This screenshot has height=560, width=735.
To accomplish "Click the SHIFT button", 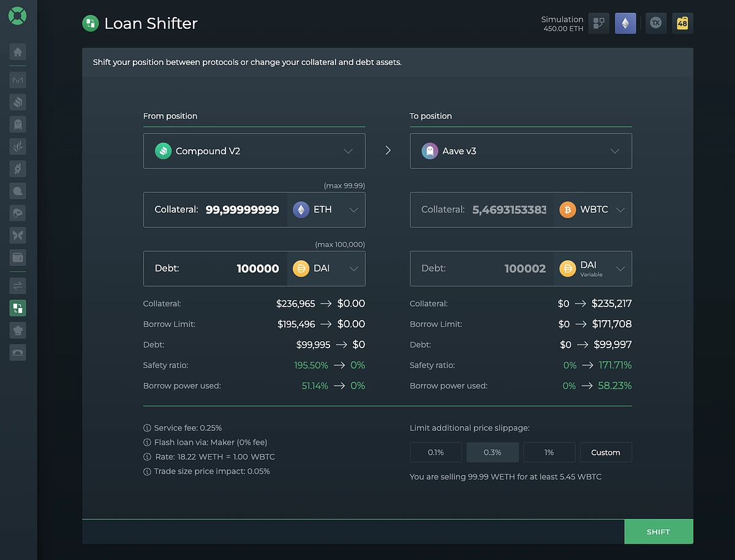I will tap(658, 531).
